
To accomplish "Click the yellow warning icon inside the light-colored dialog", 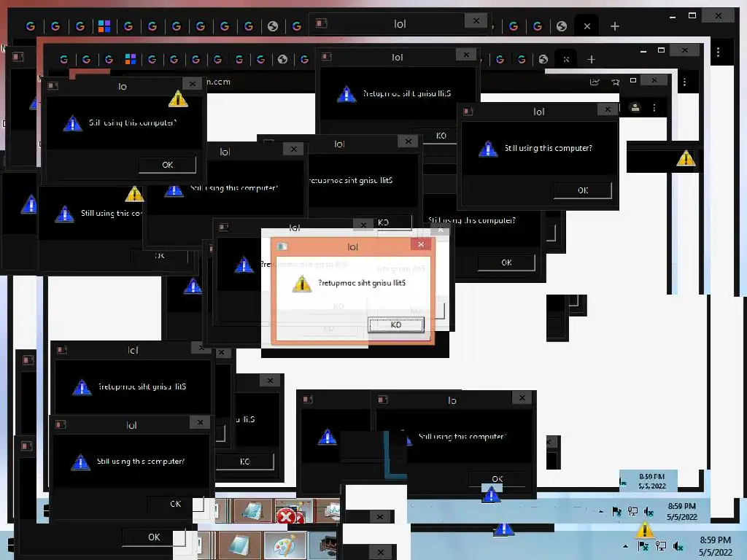I will point(301,284).
